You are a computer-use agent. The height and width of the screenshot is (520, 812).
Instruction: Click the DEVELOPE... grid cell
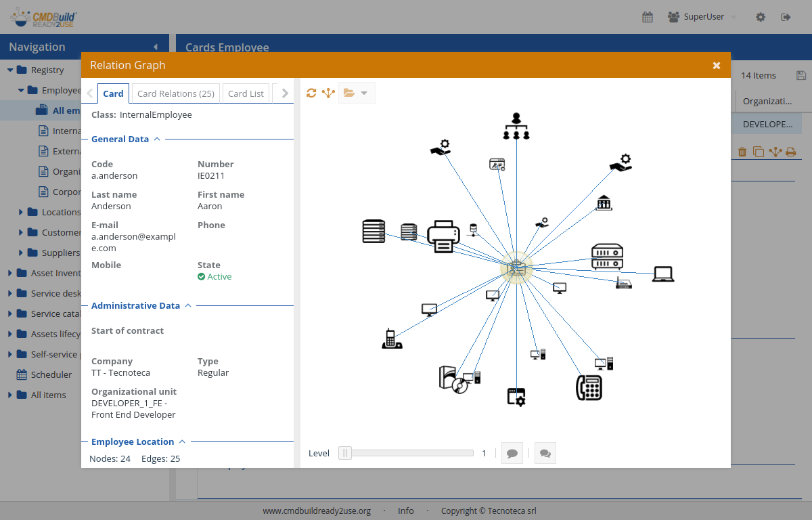tap(768, 124)
